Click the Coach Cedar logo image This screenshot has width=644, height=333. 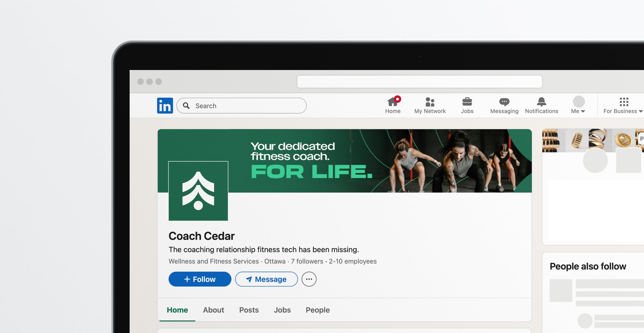tap(198, 191)
